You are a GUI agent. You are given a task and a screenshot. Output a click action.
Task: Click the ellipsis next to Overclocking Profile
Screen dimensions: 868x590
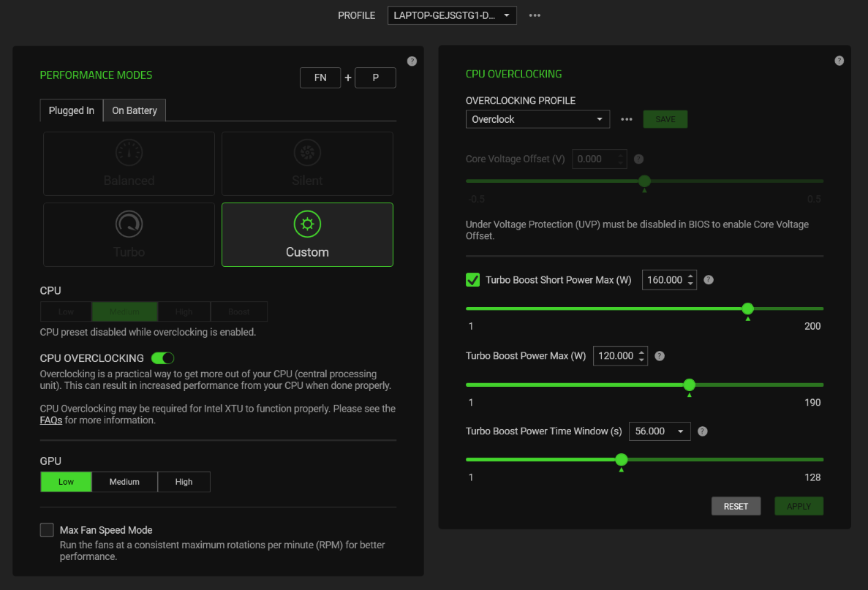coord(626,118)
